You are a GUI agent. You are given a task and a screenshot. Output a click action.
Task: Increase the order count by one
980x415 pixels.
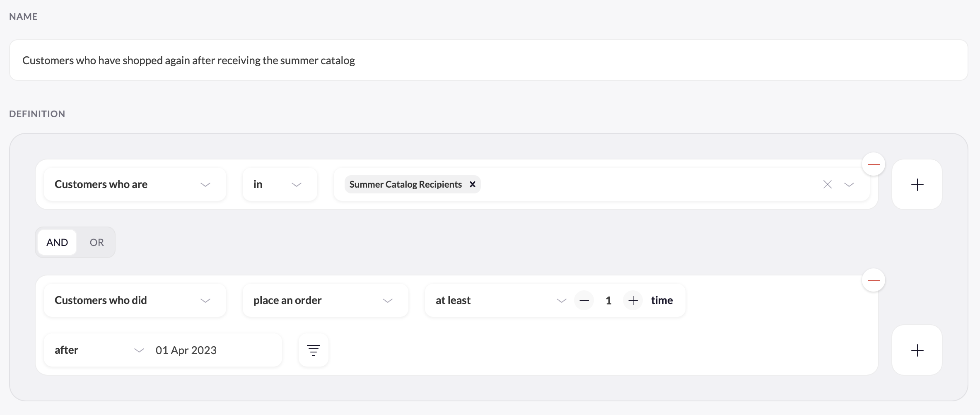[632, 300]
